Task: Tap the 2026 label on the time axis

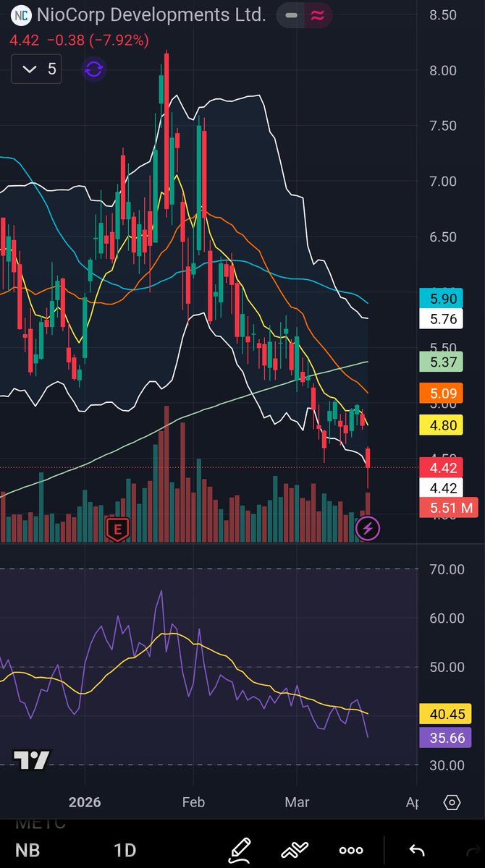Action: (85, 802)
